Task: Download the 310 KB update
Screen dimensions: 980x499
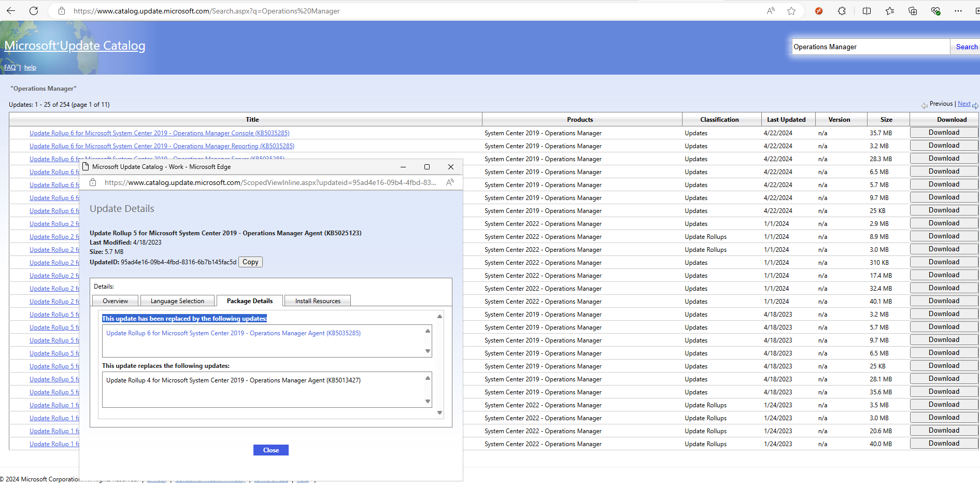Action: coord(944,262)
